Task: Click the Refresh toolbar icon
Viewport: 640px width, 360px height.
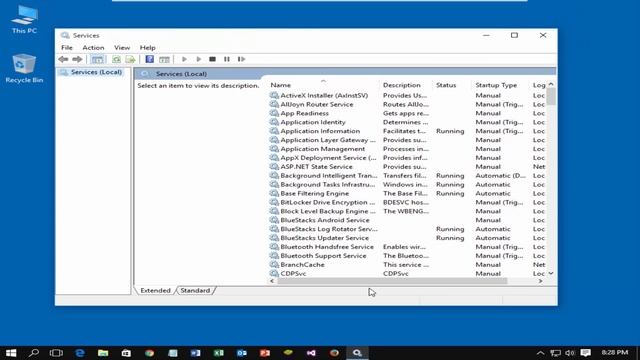Action: point(117,59)
